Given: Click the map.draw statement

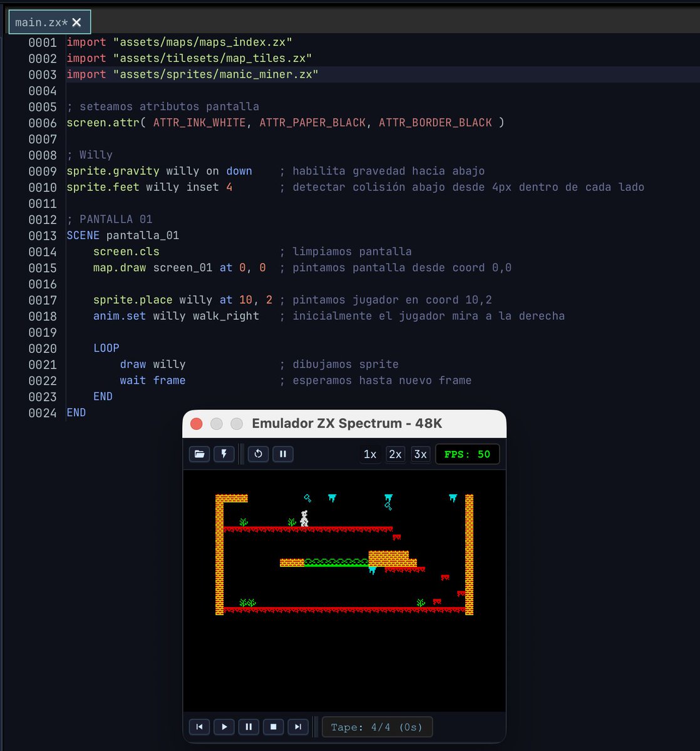Looking at the screenshot, I should coord(180,268).
